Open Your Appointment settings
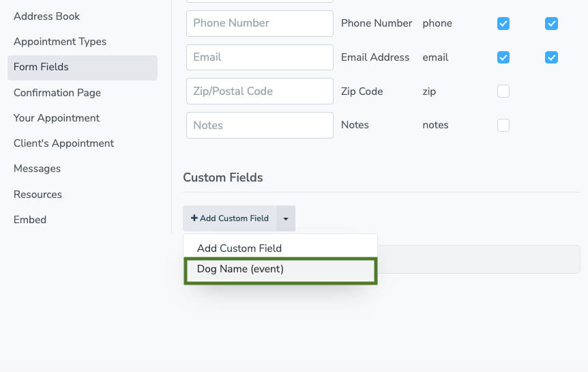 click(57, 118)
